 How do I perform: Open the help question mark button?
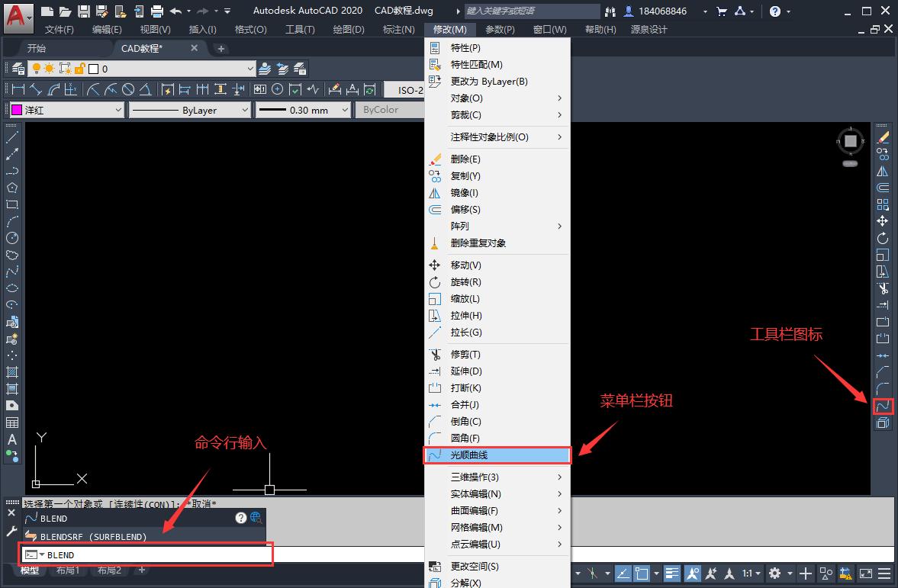coord(243,518)
